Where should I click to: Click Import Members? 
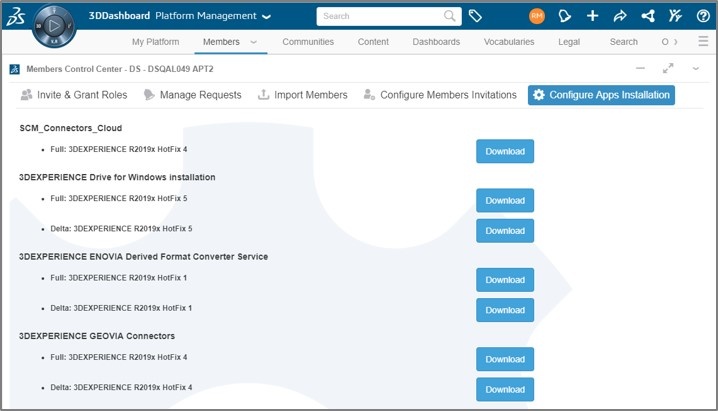coord(302,95)
